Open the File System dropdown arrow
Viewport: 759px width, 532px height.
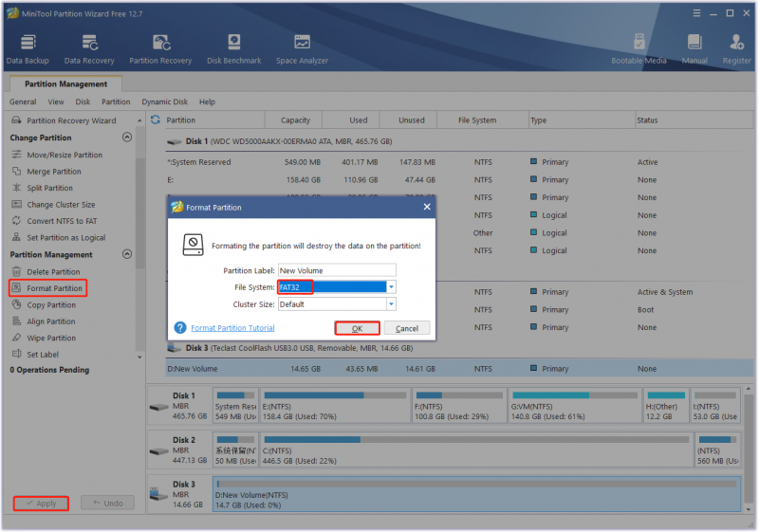point(391,287)
